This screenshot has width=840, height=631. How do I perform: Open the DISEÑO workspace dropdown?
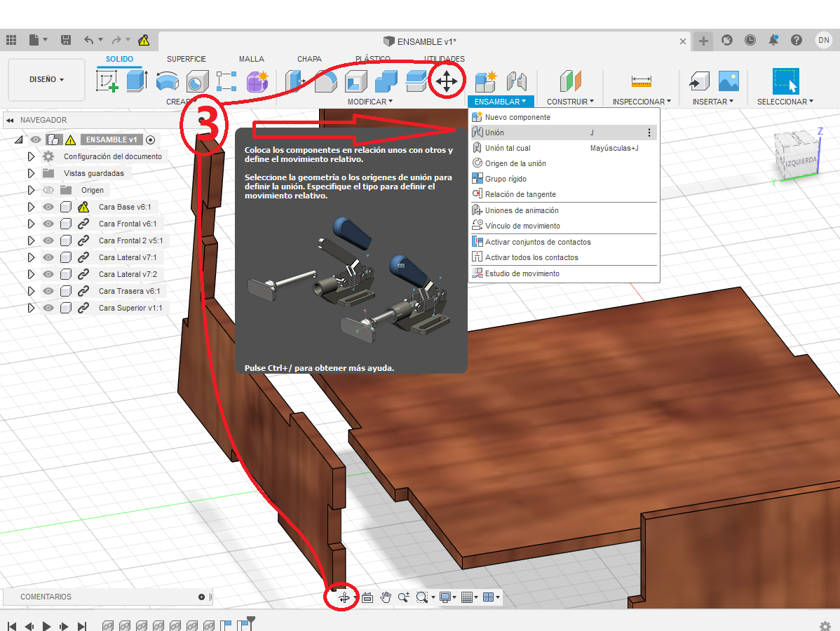pos(46,79)
